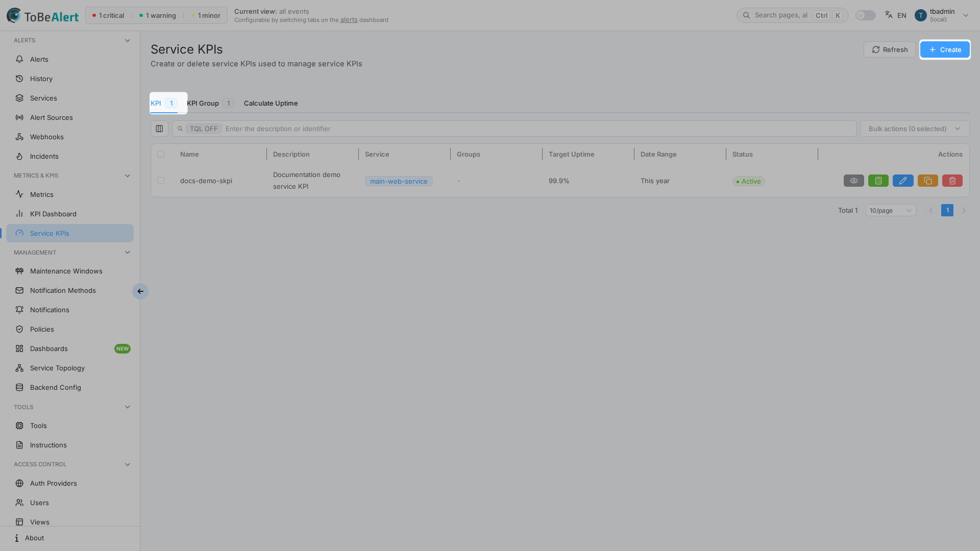Open Views in sidebar
Viewport: 980px width, 551px height.
[x=70, y=521]
